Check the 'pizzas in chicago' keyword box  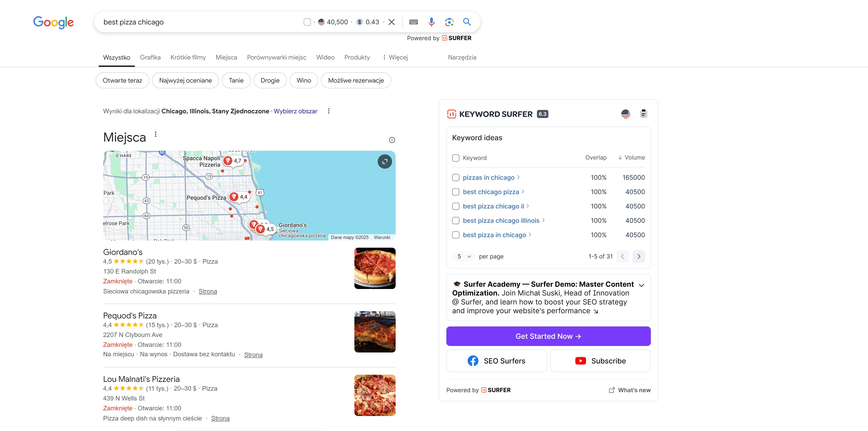coord(455,178)
